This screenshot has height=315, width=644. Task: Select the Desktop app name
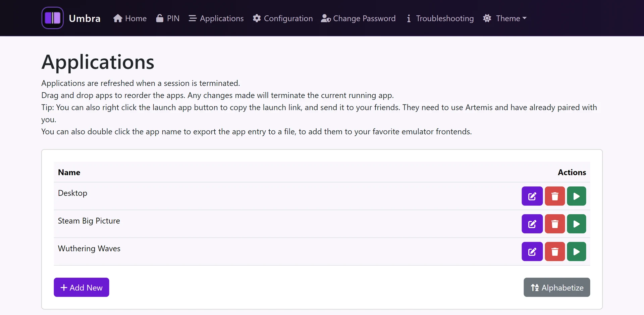(x=72, y=193)
